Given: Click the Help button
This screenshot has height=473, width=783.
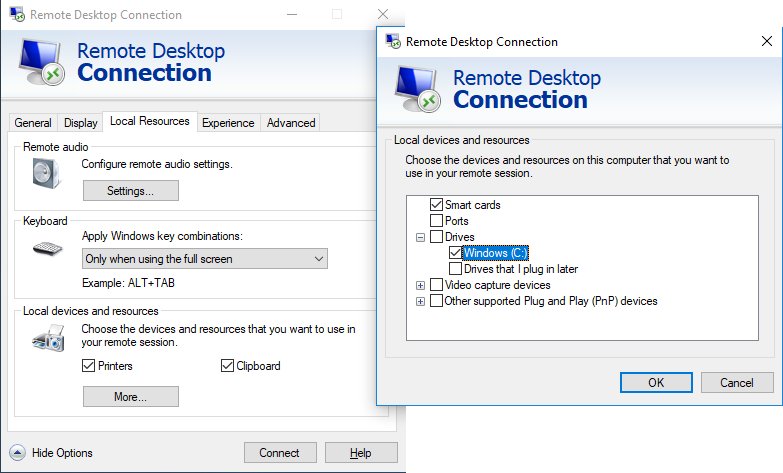Looking at the screenshot, I should (x=361, y=453).
